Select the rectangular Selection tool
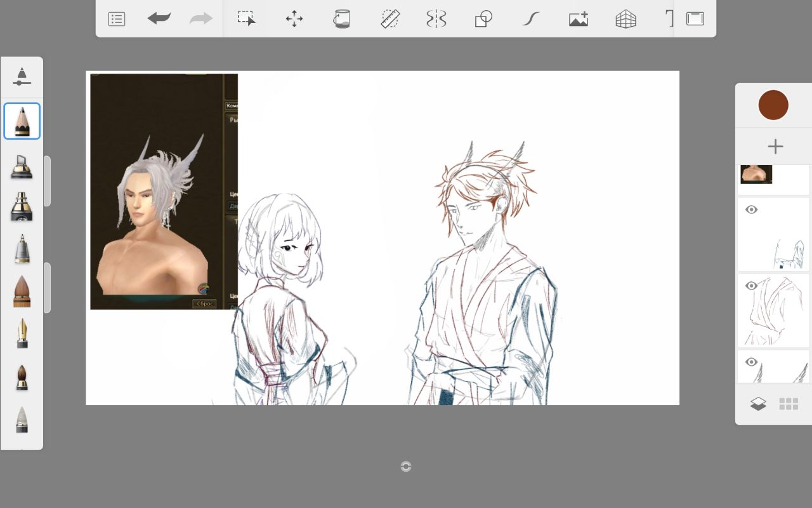This screenshot has width=812, height=508. pos(246,18)
